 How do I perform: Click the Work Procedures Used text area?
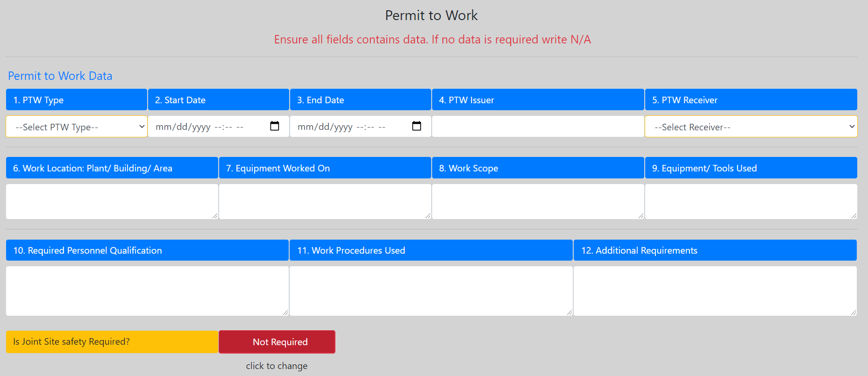(x=431, y=291)
